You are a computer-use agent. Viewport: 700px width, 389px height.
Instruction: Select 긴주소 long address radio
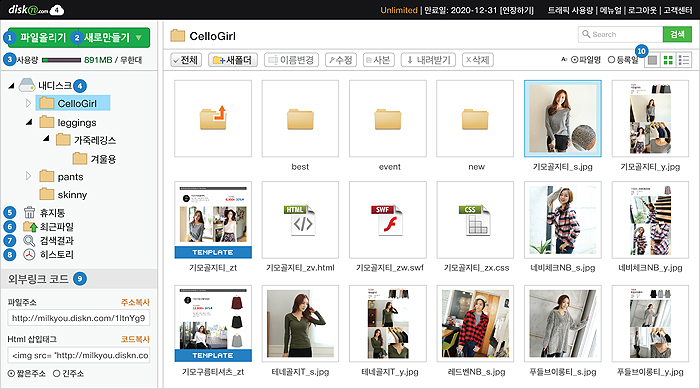click(x=57, y=373)
